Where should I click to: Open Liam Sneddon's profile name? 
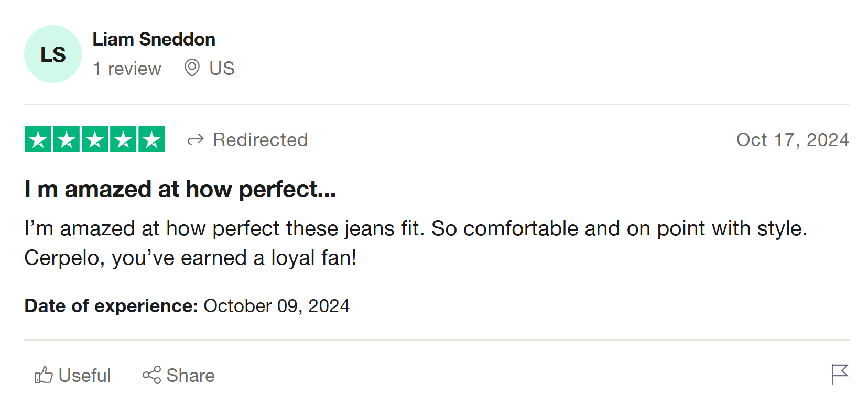154,39
